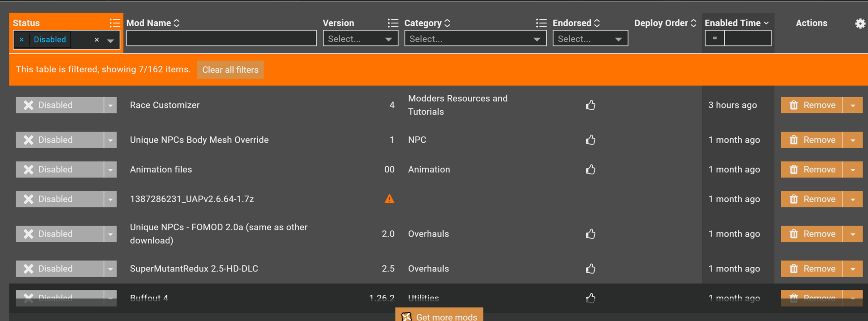Click list filter icon in Status header
This screenshot has width=868, height=321.
(115, 23)
